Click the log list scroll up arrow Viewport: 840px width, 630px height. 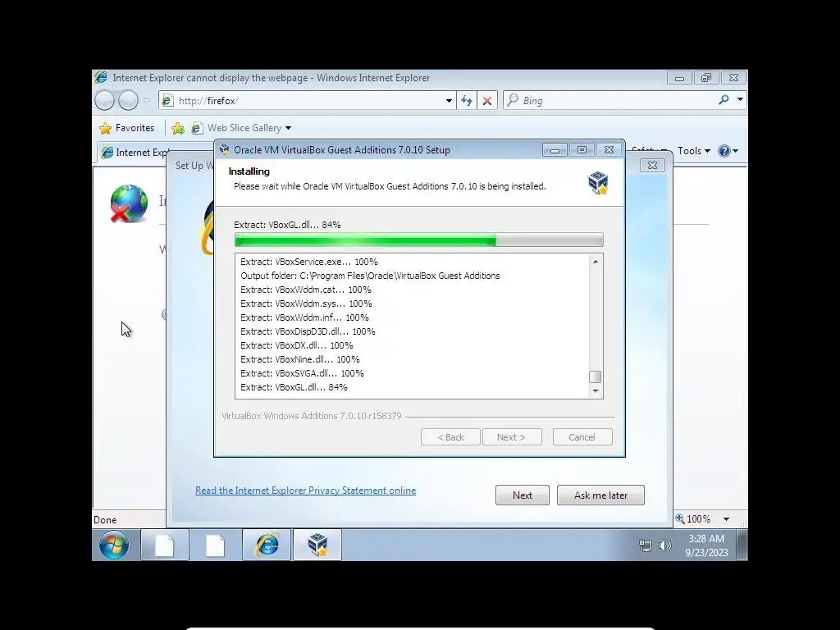pyautogui.click(x=596, y=262)
